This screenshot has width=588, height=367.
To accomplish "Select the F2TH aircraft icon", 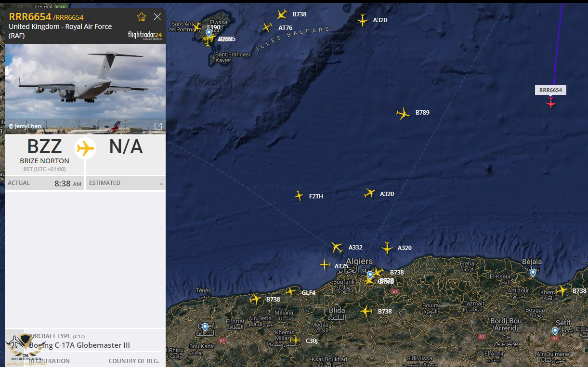I will point(299,196).
